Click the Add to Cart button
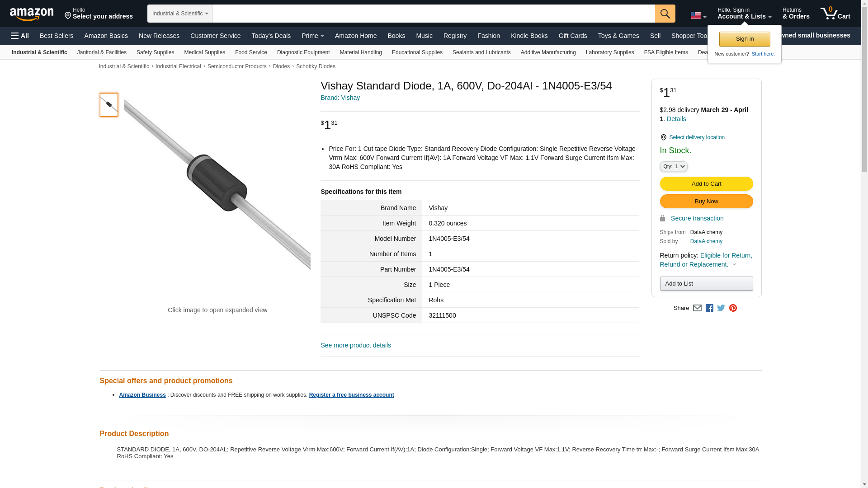 click(x=706, y=184)
